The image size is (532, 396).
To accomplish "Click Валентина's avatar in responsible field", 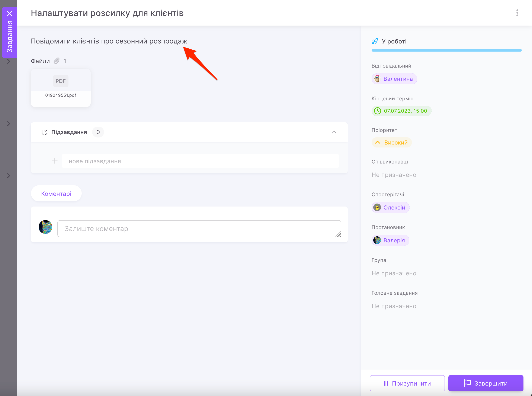I will [377, 79].
